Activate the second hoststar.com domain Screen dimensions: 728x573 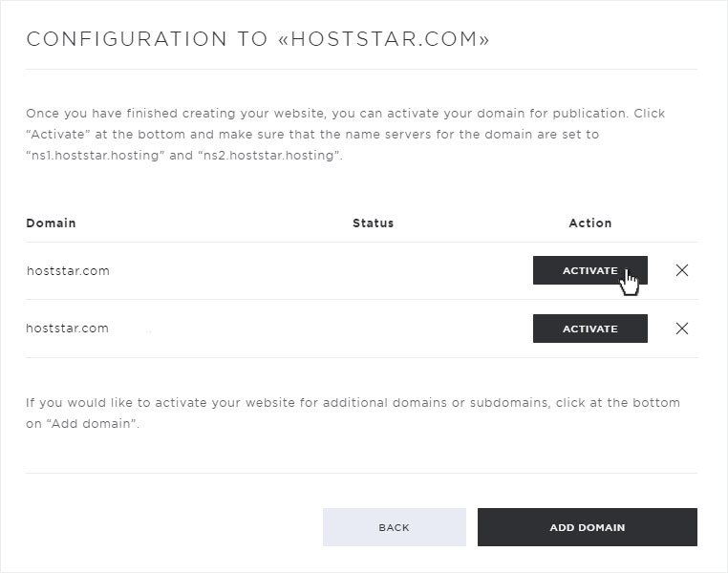(x=590, y=329)
